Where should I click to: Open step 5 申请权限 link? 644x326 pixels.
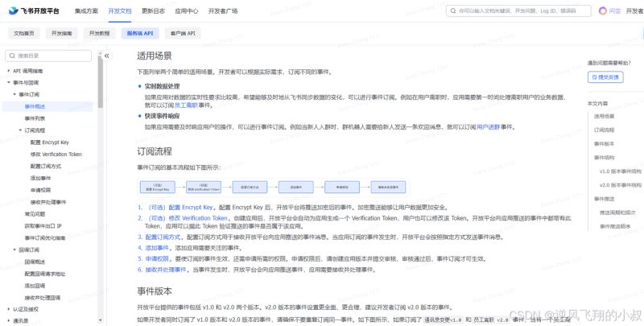pos(157,258)
